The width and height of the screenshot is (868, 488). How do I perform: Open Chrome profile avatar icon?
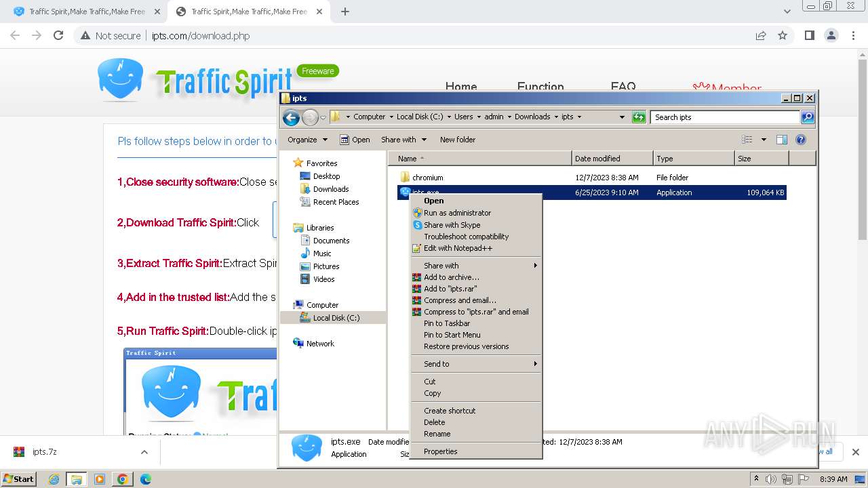click(x=831, y=35)
